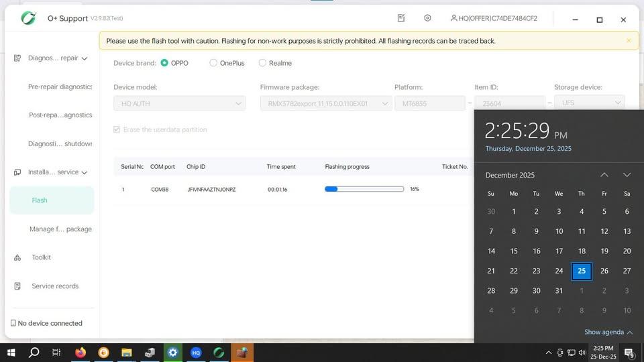This screenshot has width=644, height=362.
Task: Open Diagnosti... shutdown item
Action: (x=60, y=143)
